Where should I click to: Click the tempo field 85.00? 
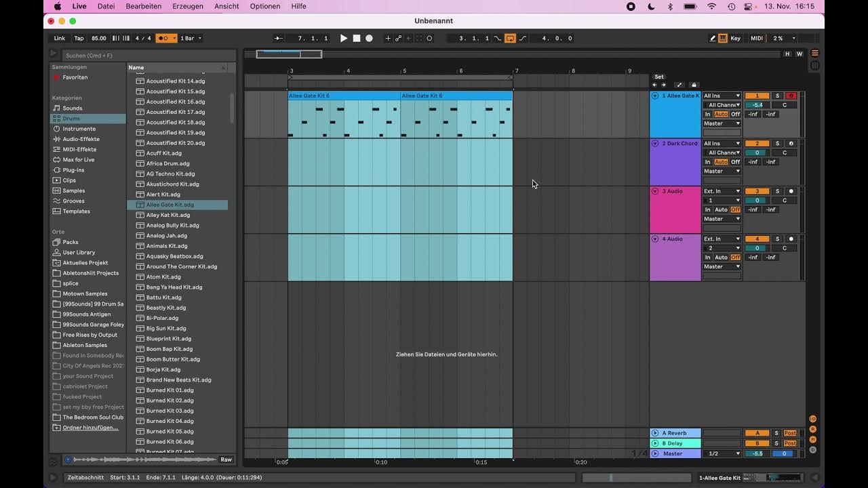tap(99, 39)
